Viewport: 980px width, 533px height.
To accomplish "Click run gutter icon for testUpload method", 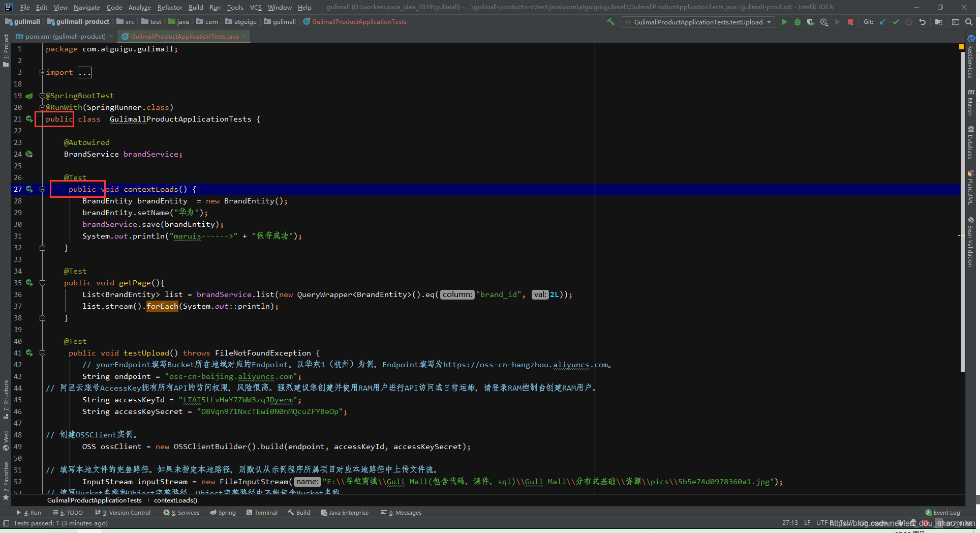I will (x=29, y=353).
